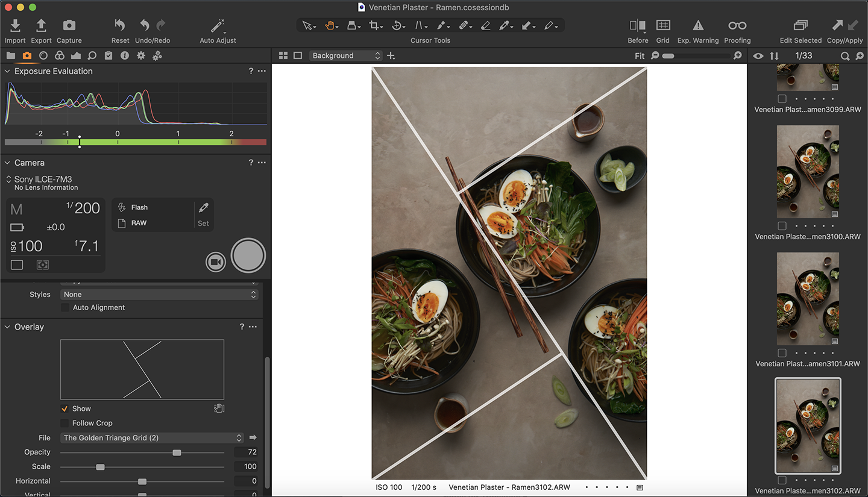Open the Background layer dropdown

pos(346,55)
